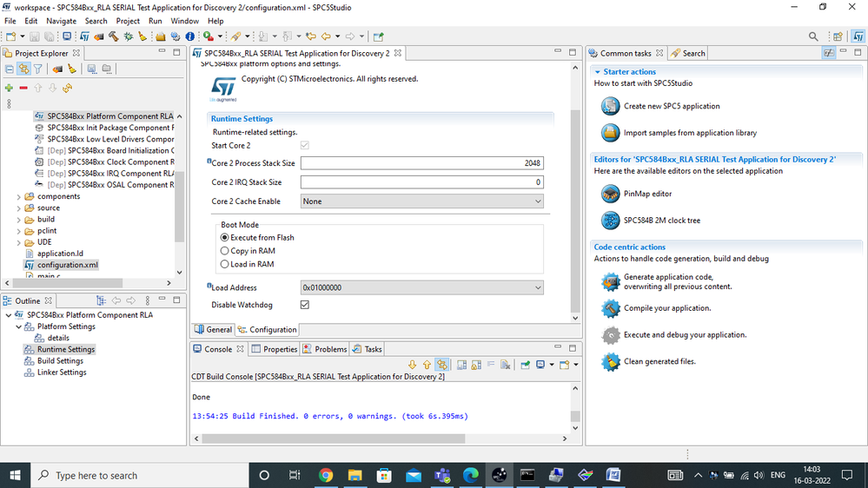This screenshot has height=488, width=868.
Task: Click the green plus add component icon
Action: (9, 88)
